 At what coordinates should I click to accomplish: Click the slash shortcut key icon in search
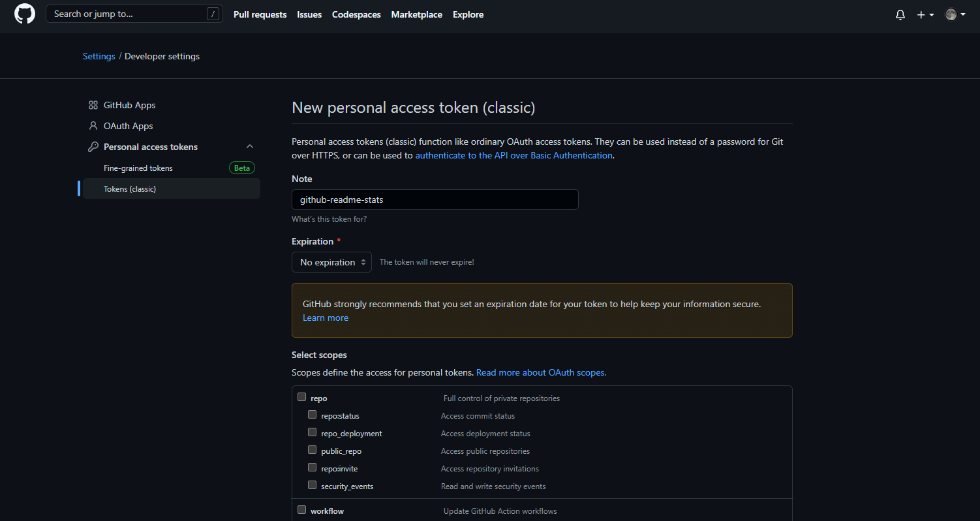click(213, 14)
